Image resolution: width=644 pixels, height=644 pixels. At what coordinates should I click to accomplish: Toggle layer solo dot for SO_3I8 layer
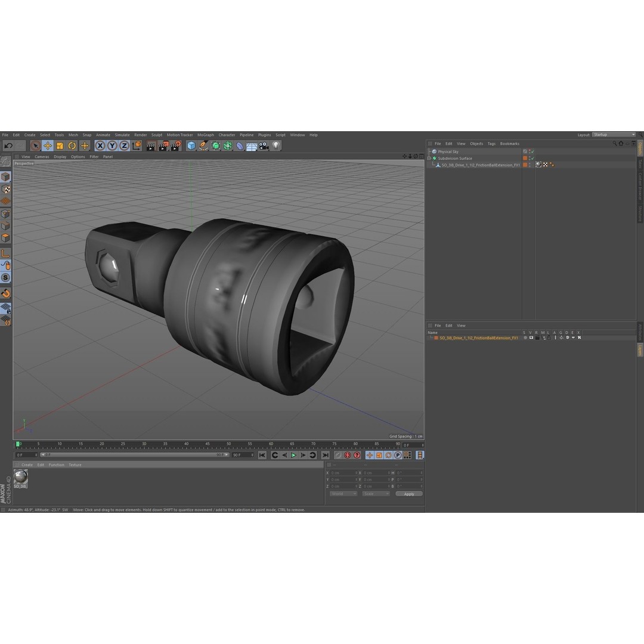pyautogui.click(x=525, y=338)
